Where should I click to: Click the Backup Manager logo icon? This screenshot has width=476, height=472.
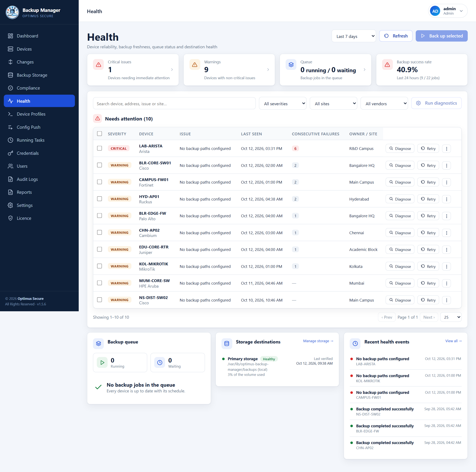(x=12, y=12)
